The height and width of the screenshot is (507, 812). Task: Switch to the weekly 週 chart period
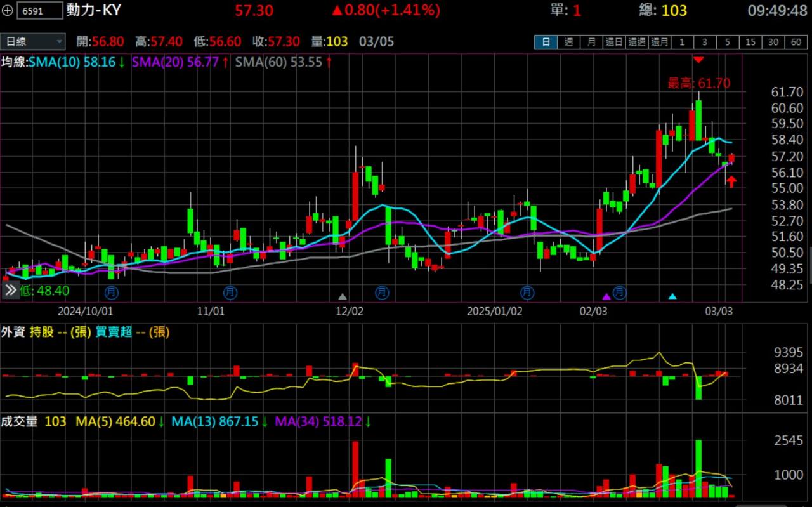click(568, 42)
